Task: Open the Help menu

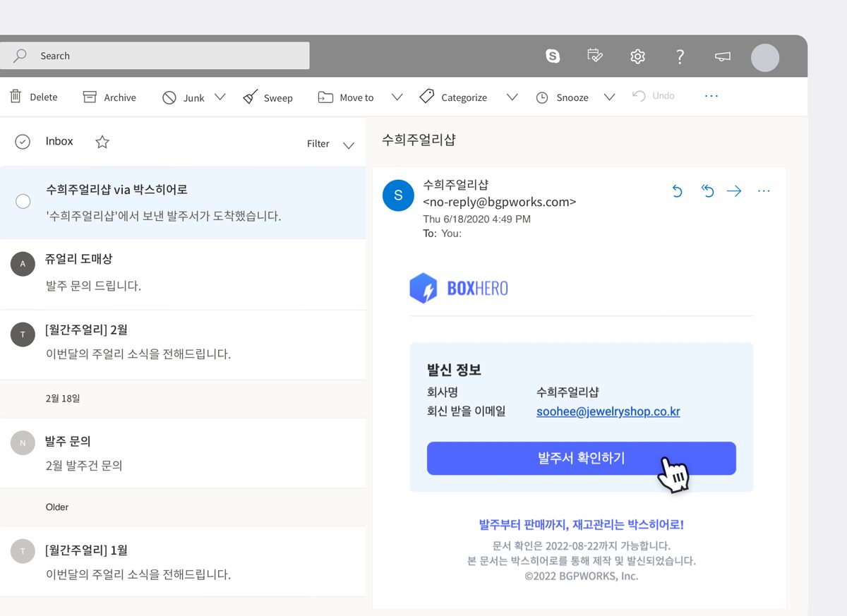Action: pos(680,56)
